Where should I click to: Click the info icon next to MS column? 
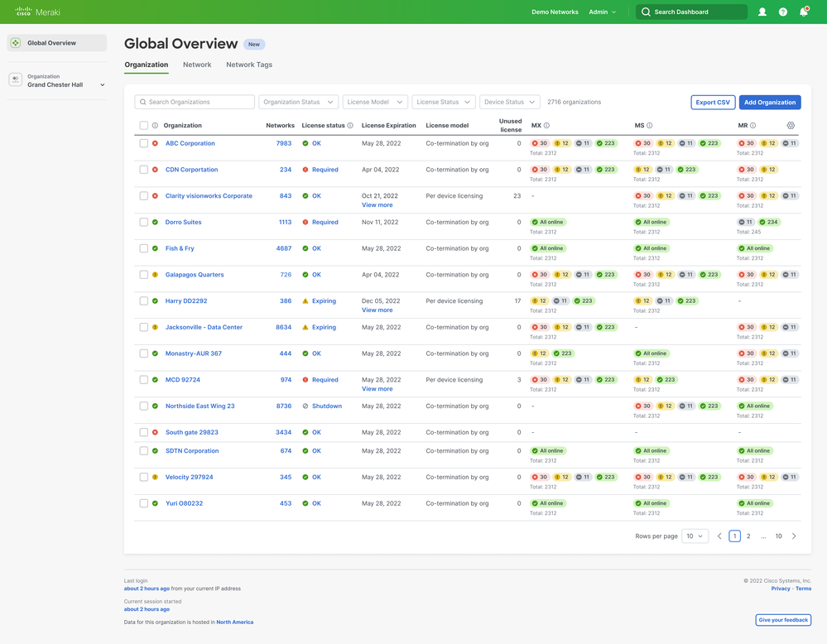point(649,126)
